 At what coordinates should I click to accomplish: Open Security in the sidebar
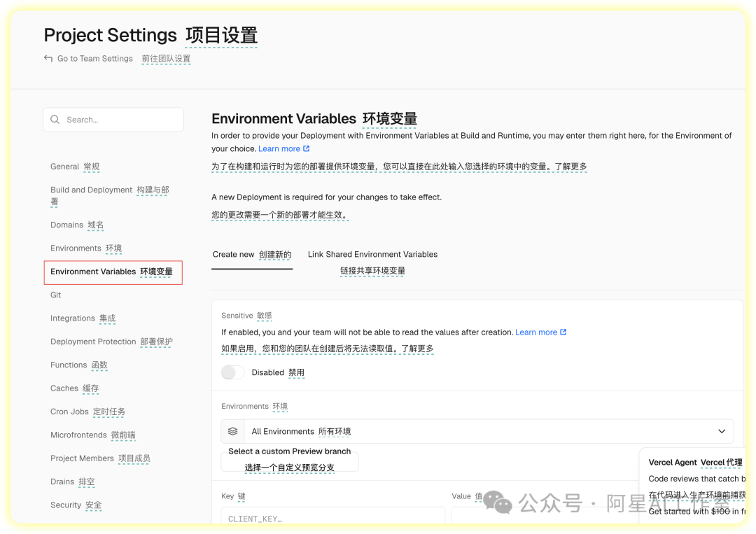(x=76, y=505)
